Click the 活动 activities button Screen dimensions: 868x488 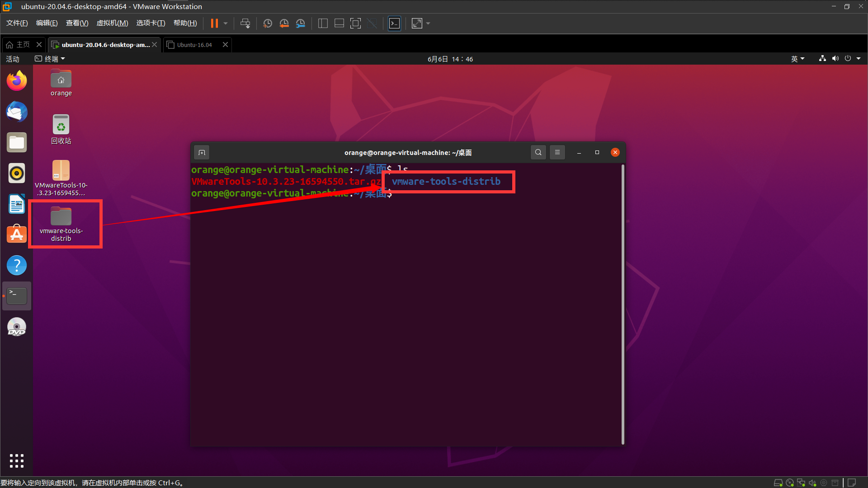[x=13, y=59]
